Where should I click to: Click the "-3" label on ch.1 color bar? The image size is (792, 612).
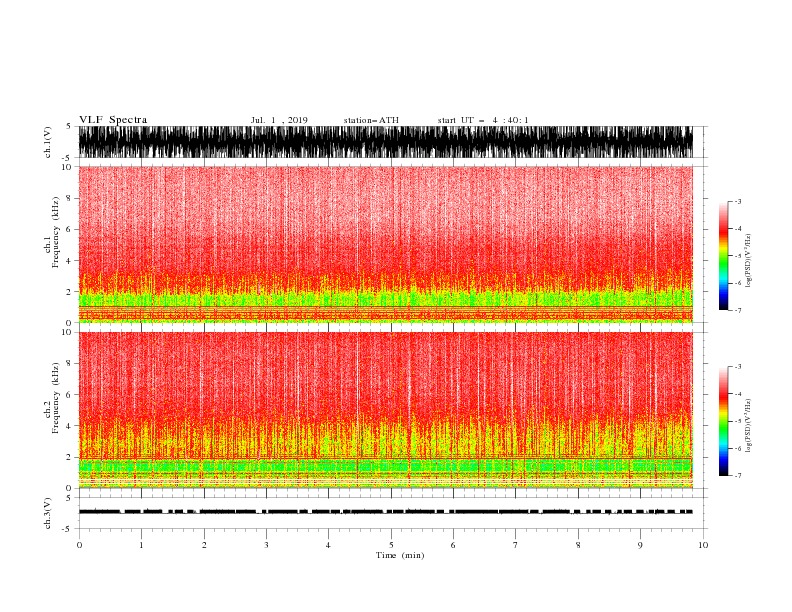737,201
